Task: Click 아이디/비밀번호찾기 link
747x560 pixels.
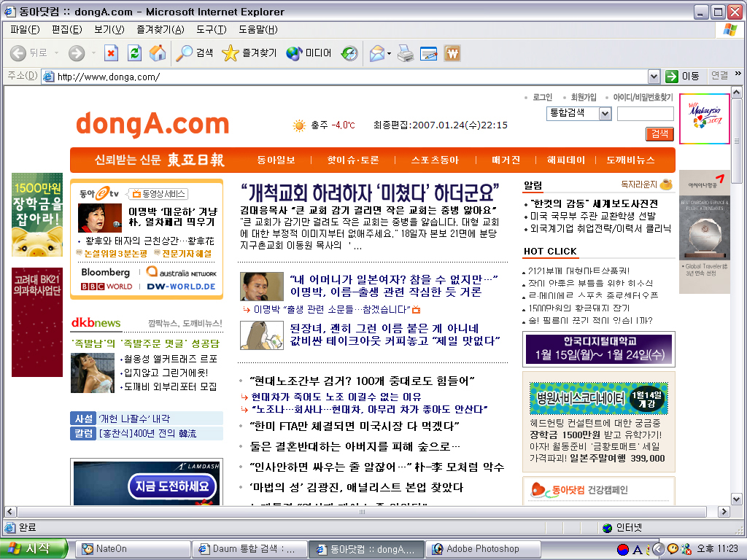Action: (643, 97)
